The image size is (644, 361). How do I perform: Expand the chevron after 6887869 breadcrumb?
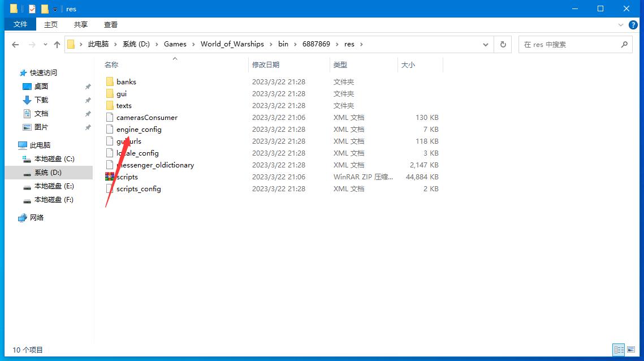tap(337, 44)
